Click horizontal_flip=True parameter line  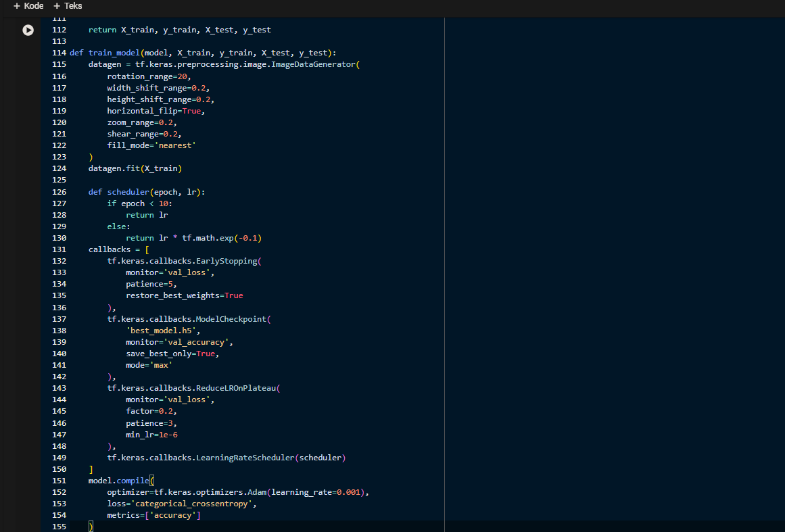pyautogui.click(x=156, y=111)
